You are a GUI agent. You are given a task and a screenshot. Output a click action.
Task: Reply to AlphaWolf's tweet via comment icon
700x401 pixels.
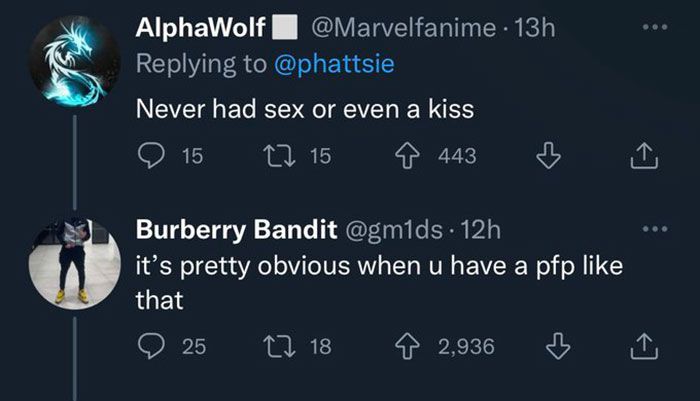tap(151, 156)
